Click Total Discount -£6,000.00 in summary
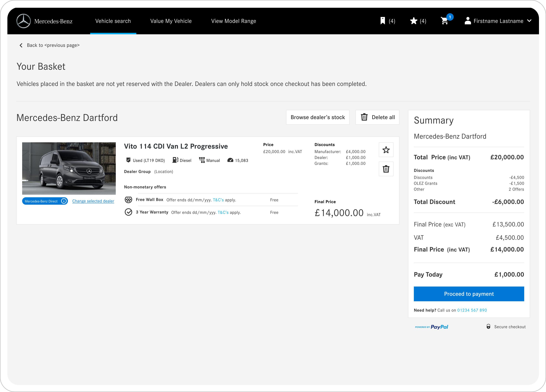 pyautogui.click(x=469, y=202)
